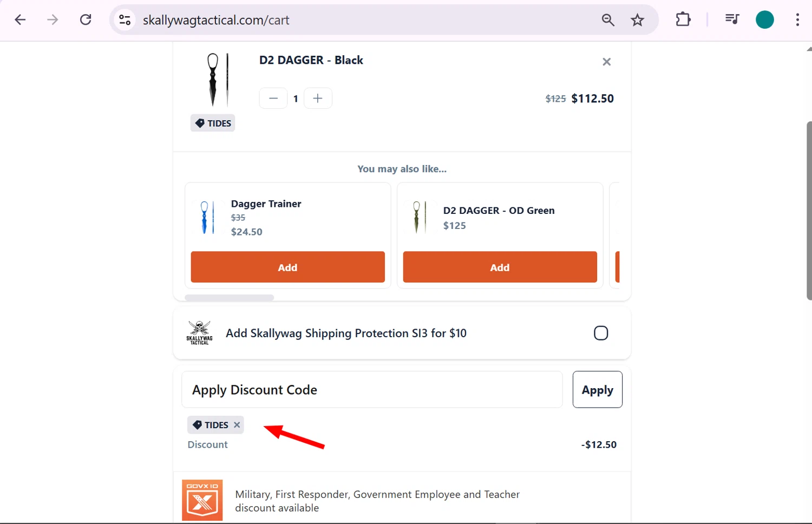Bookmark this page with the star icon
812x524 pixels.
coord(638,20)
